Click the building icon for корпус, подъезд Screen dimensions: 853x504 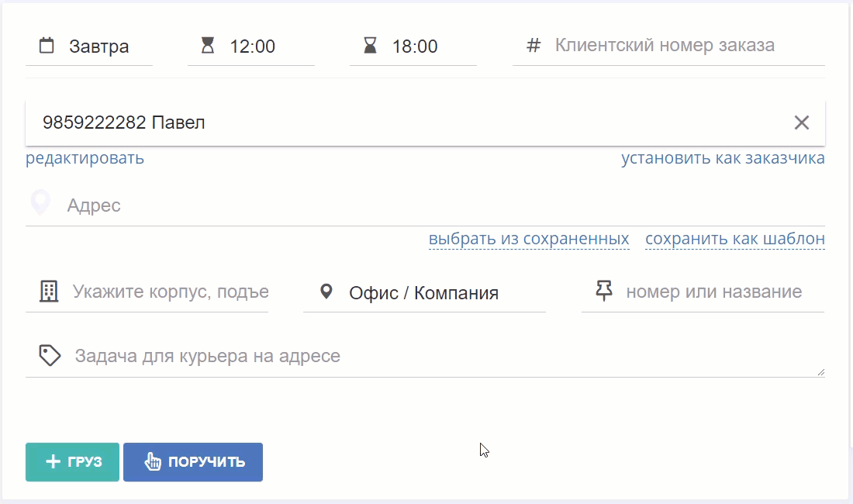[x=48, y=292]
